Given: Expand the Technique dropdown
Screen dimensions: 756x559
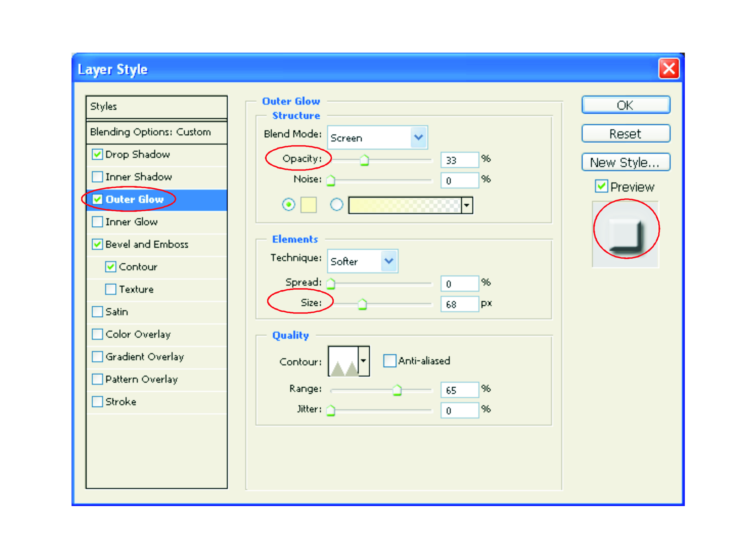Looking at the screenshot, I should (389, 261).
